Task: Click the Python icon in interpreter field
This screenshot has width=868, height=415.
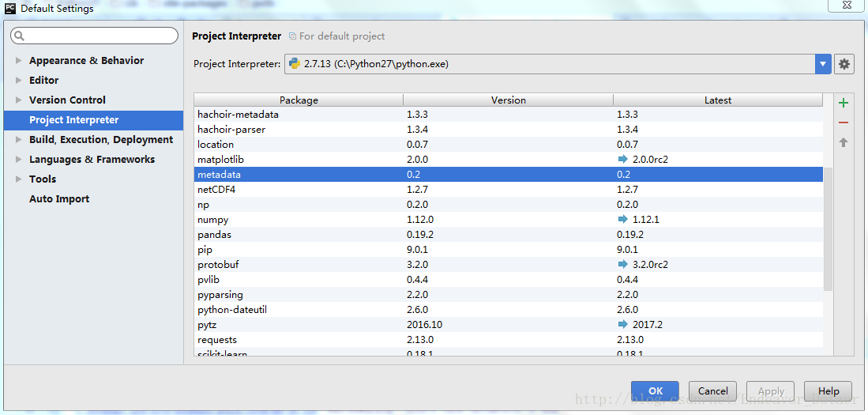Action: pos(295,64)
